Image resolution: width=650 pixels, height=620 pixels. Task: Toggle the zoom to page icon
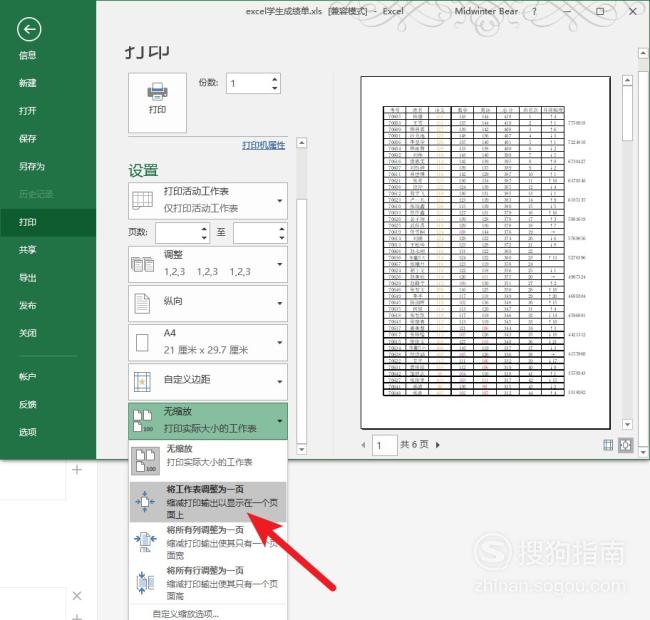coord(626,445)
